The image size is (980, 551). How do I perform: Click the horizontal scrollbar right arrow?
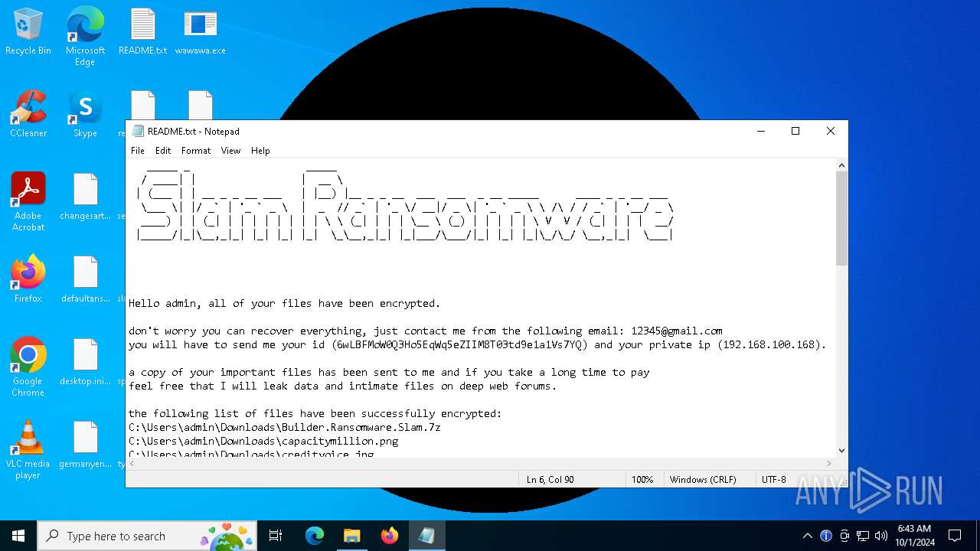[829, 463]
